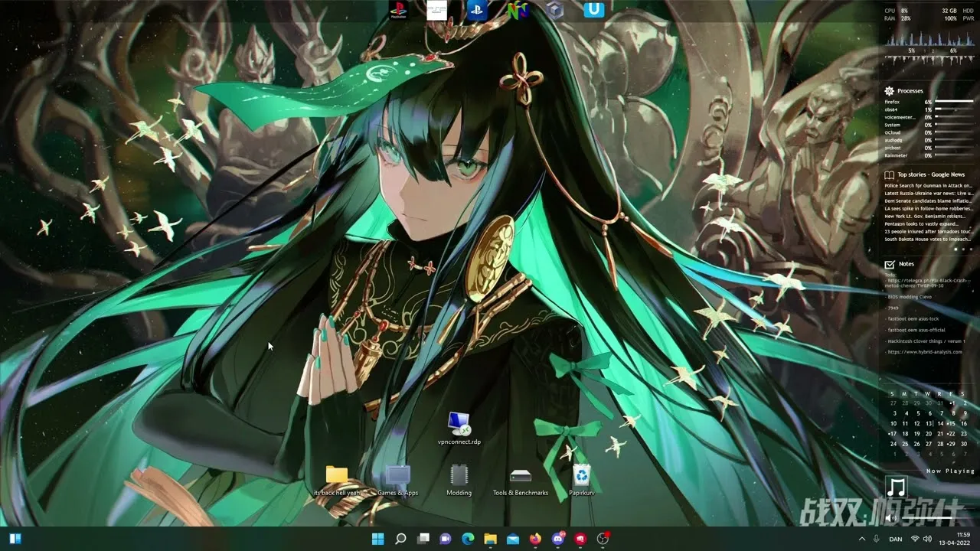The width and height of the screenshot is (980, 551).
Task: Mute via the Now Playing speaker icon
Action: (x=890, y=518)
